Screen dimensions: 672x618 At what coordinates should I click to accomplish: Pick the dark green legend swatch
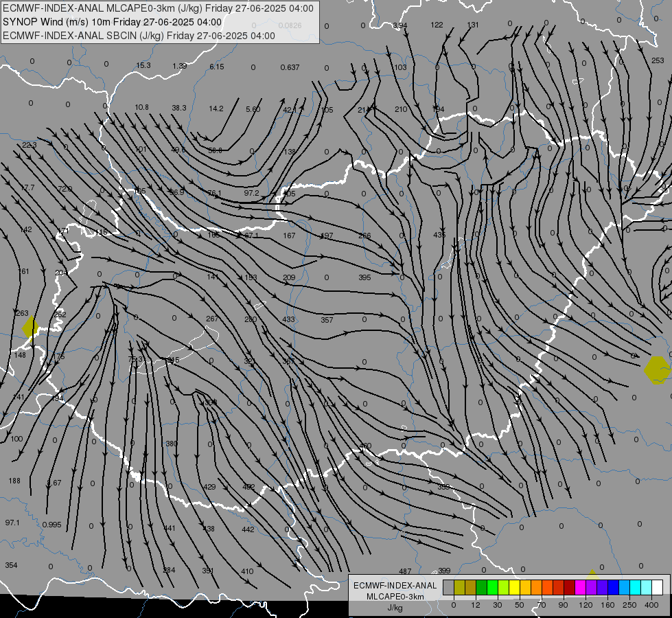(482, 587)
